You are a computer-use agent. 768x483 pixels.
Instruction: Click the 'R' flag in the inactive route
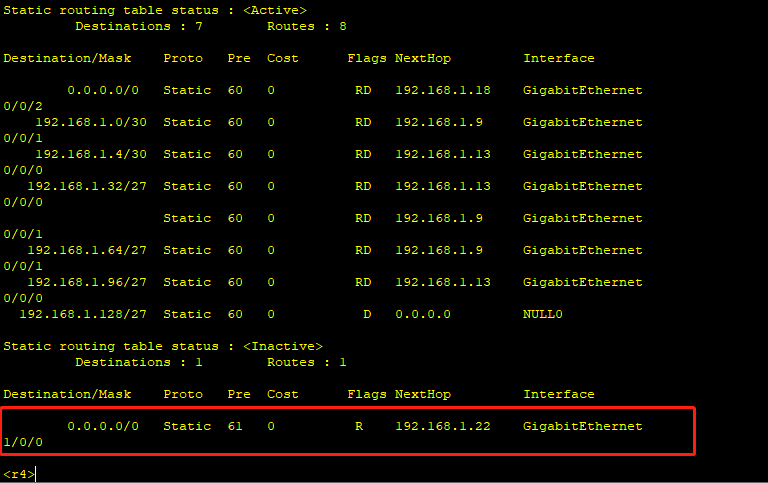click(359, 427)
